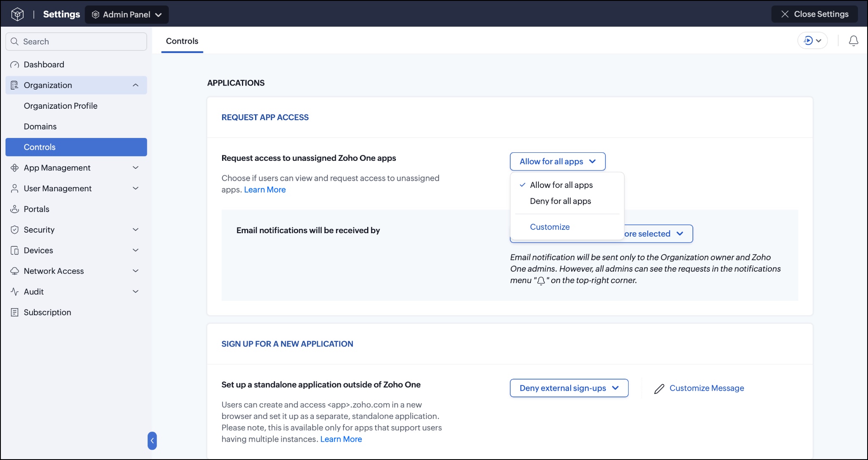Expand the Security chevron
The width and height of the screenshot is (868, 460).
(x=135, y=230)
